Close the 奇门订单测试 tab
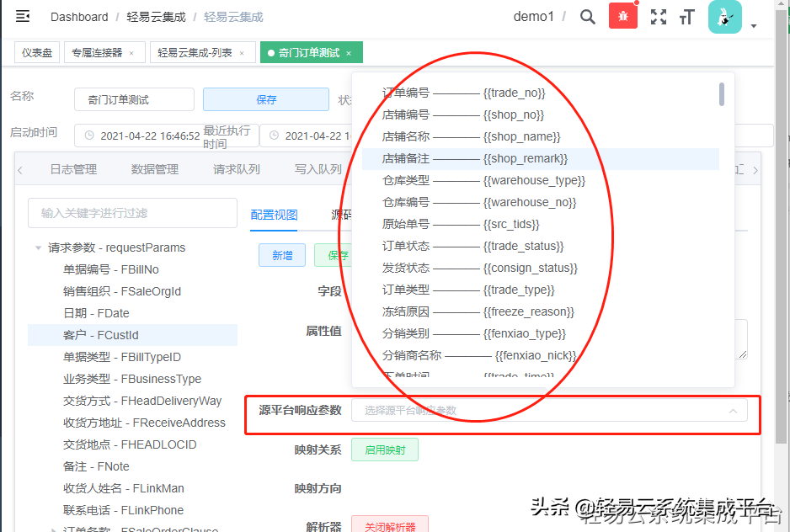 348,51
